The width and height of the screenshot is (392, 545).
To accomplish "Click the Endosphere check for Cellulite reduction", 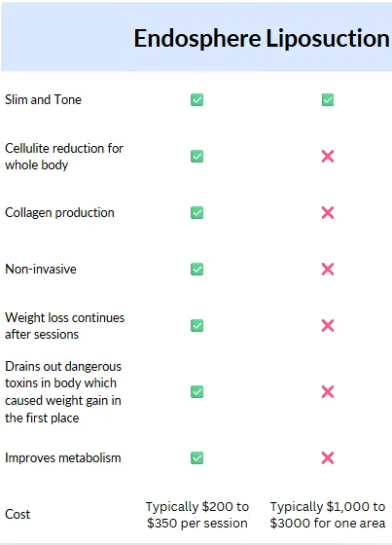I will (197, 157).
